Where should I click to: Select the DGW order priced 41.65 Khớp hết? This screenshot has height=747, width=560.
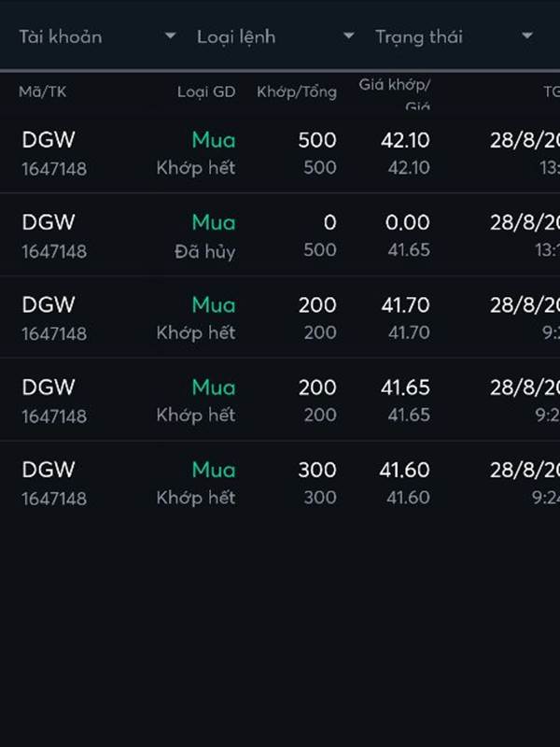[x=280, y=401]
